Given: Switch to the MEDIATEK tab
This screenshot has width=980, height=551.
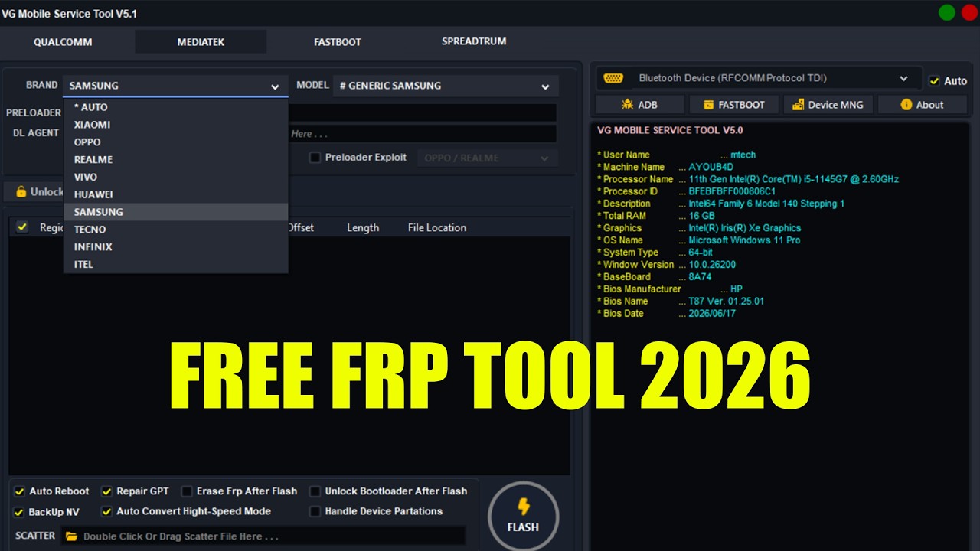Looking at the screenshot, I should [201, 42].
